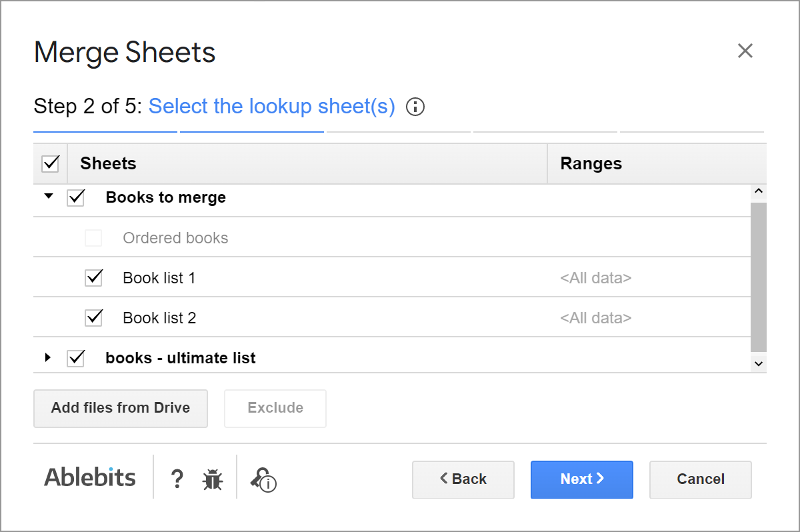
Task: Toggle the select-all checkbox in the header
Action: [x=50, y=163]
